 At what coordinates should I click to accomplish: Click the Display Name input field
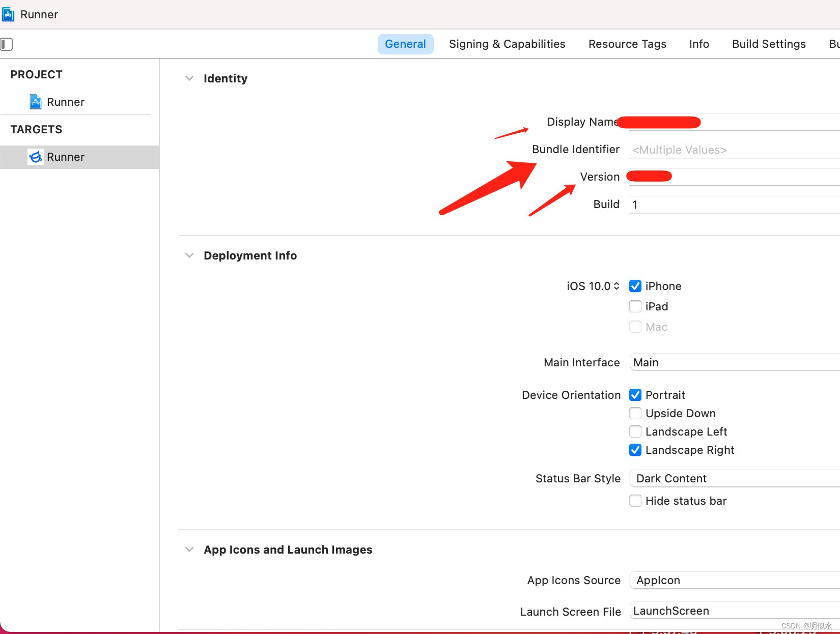(735, 122)
